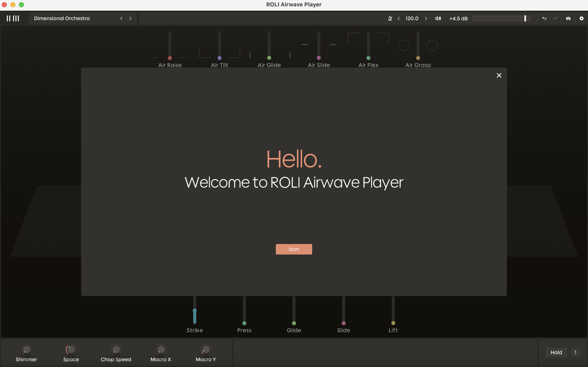This screenshot has width=588, height=367.
Task: Open the camera view icon
Action: coord(568,18)
